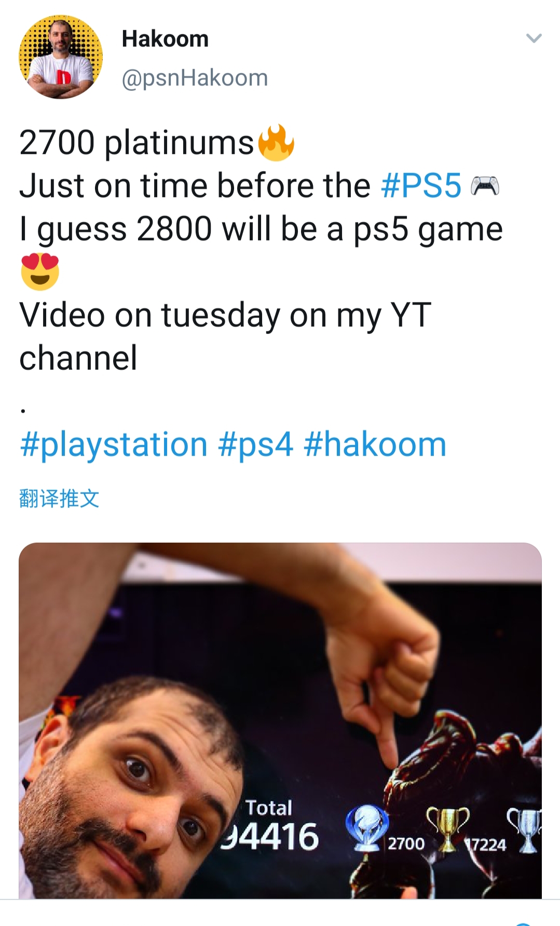Screen dimensions: 560x926
Task: Open the Hakoom display name
Action: tap(165, 39)
